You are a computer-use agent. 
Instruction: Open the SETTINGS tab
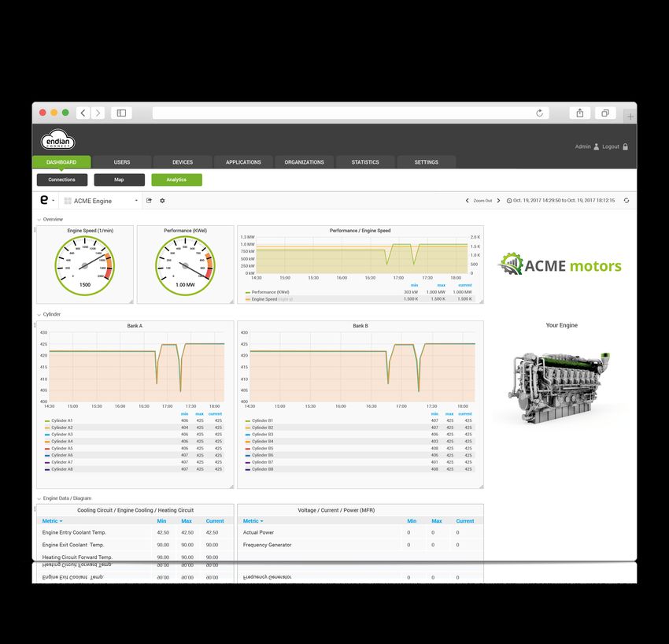click(x=427, y=162)
